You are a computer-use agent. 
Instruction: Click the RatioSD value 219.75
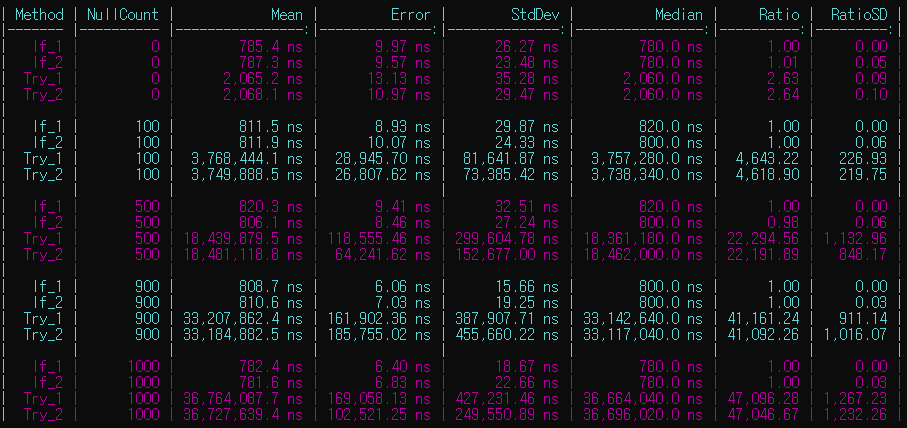tap(864, 175)
